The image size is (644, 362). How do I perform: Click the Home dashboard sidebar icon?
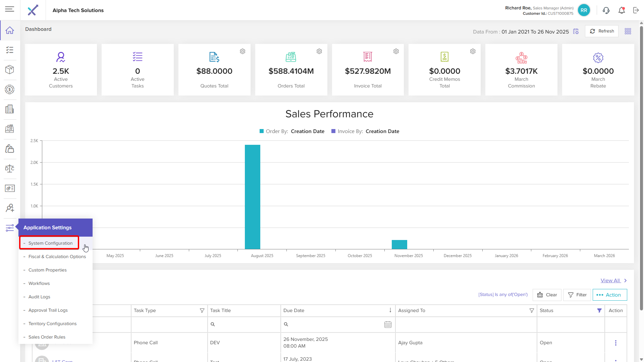click(10, 30)
